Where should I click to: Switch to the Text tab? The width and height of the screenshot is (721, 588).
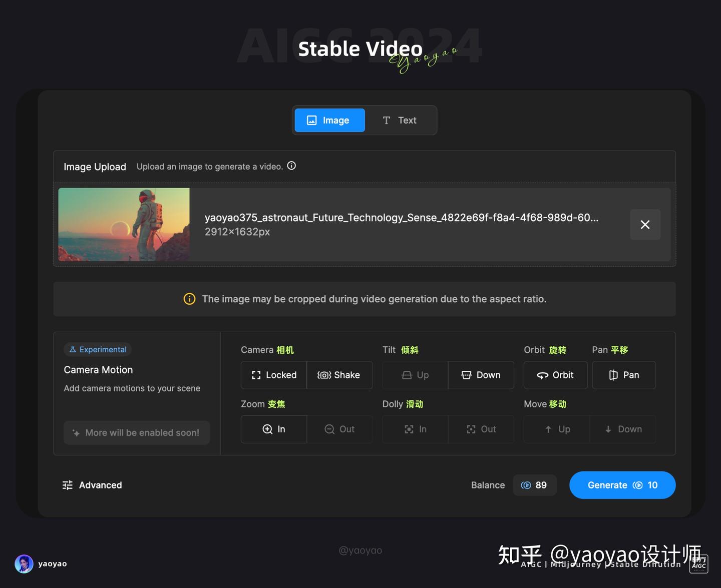tap(400, 120)
